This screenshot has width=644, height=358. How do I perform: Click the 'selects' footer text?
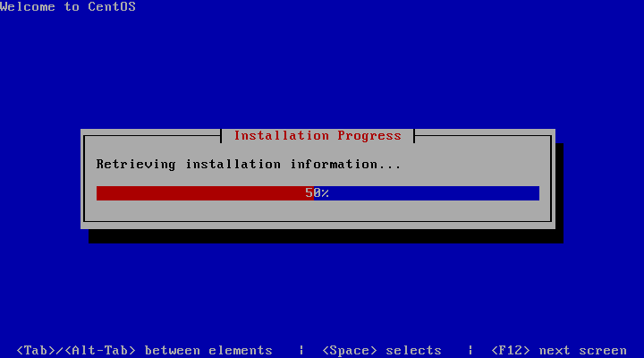click(413, 350)
